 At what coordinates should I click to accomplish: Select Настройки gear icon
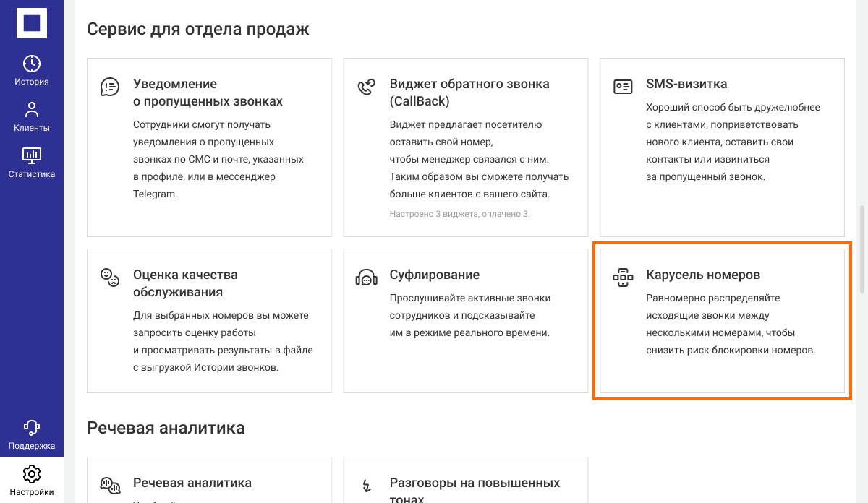tap(32, 481)
